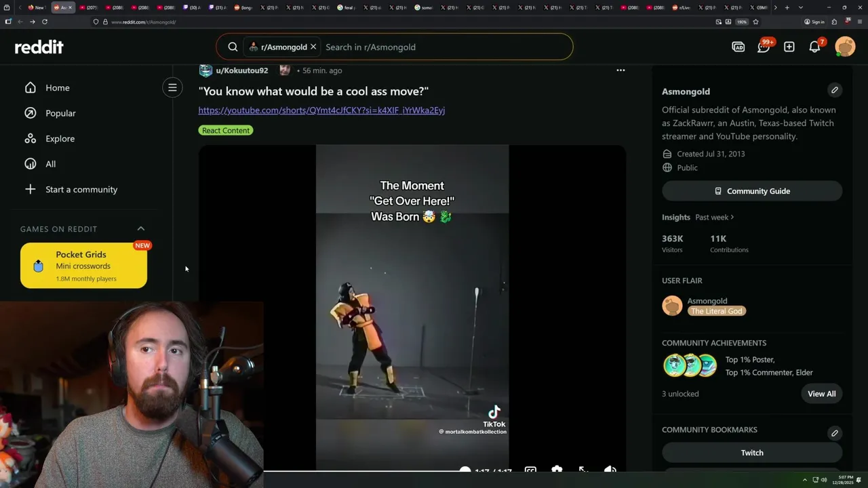
Task: Open the YouTube shorts link
Action: coord(321,110)
